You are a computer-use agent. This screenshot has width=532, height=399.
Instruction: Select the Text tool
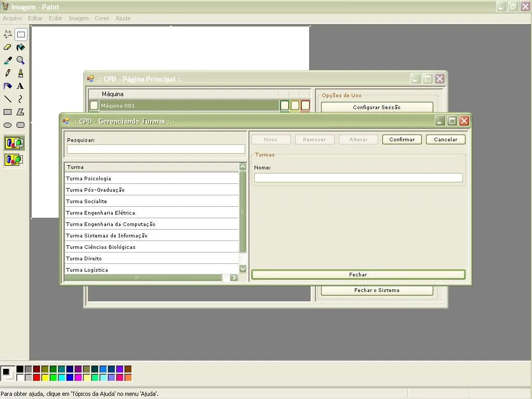click(20, 86)
